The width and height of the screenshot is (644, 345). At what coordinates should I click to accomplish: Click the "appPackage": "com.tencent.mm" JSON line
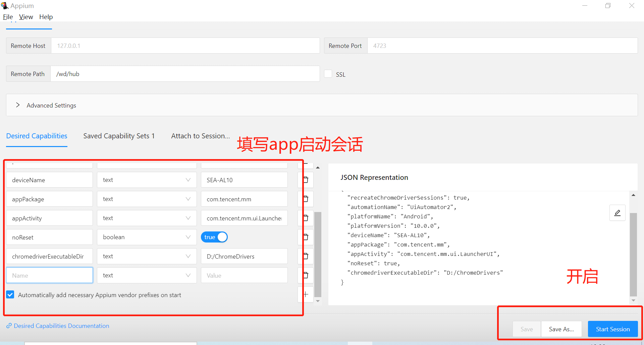pyautogui.click(x=398, y=245)
